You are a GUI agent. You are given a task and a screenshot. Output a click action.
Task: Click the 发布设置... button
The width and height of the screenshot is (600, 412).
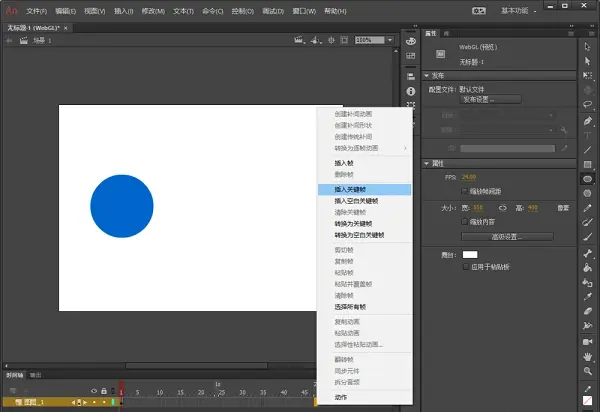pos(491,100)
